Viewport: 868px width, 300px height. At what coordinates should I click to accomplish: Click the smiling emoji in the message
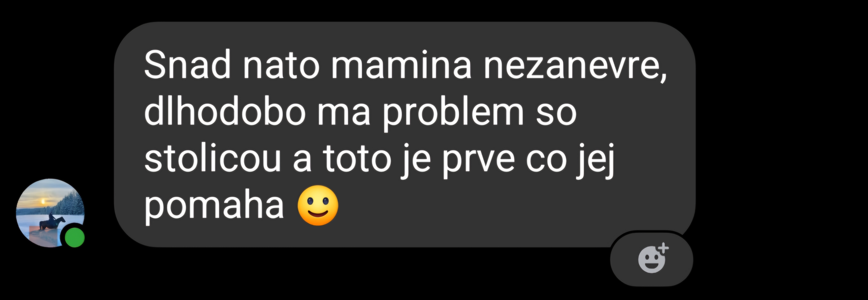pyautogui.click(x=318, y=205)
